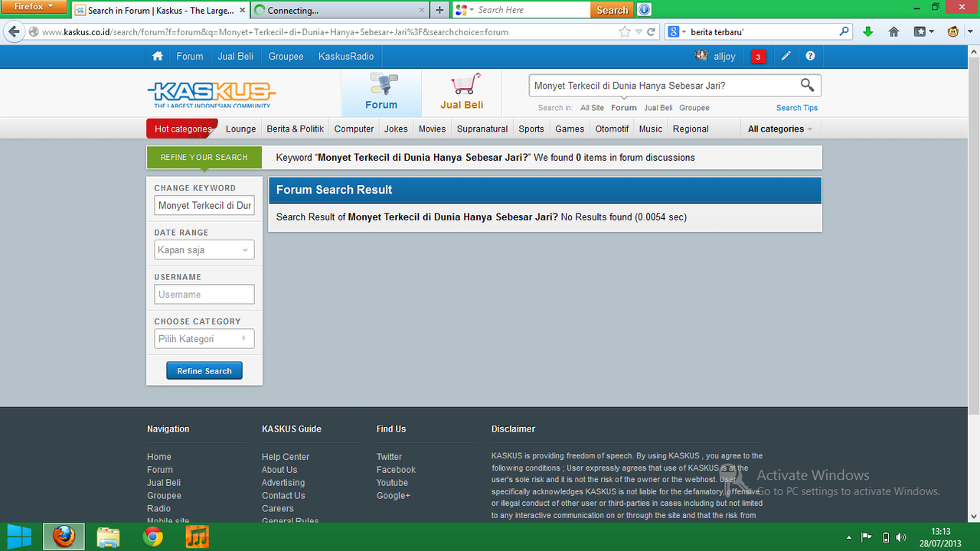
Task: Open Groupee in the top blue bar
Action: coord(286,56)
